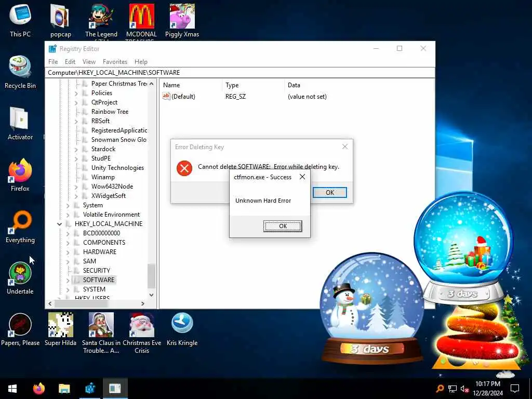Click the Everything tray icon
The height and width of the screenshot is (399, 532).
pyautogui.click(x=440, y=389)
